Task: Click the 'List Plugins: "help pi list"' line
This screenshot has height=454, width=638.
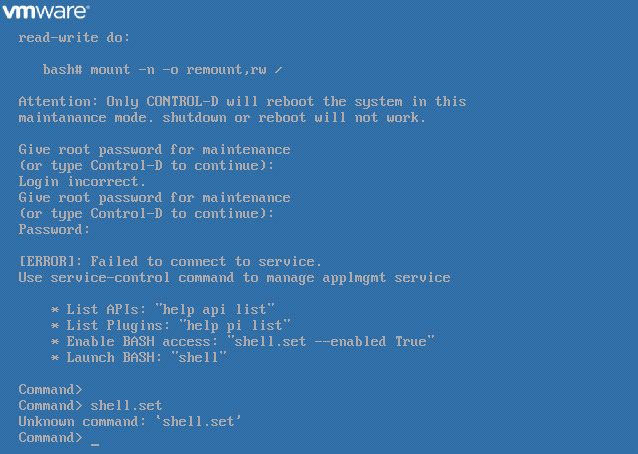Action: (170, 325)
